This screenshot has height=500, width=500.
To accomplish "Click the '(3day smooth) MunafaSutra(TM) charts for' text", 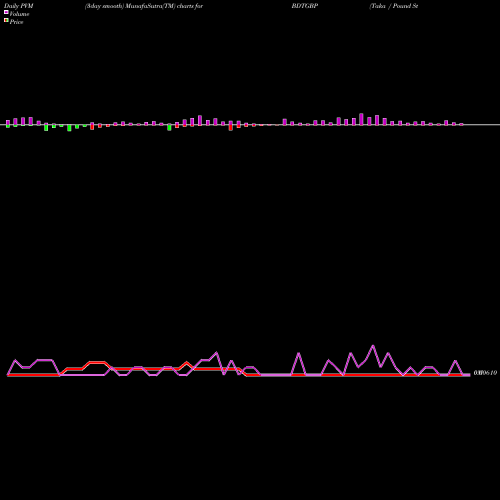I will tap(144, 6).
